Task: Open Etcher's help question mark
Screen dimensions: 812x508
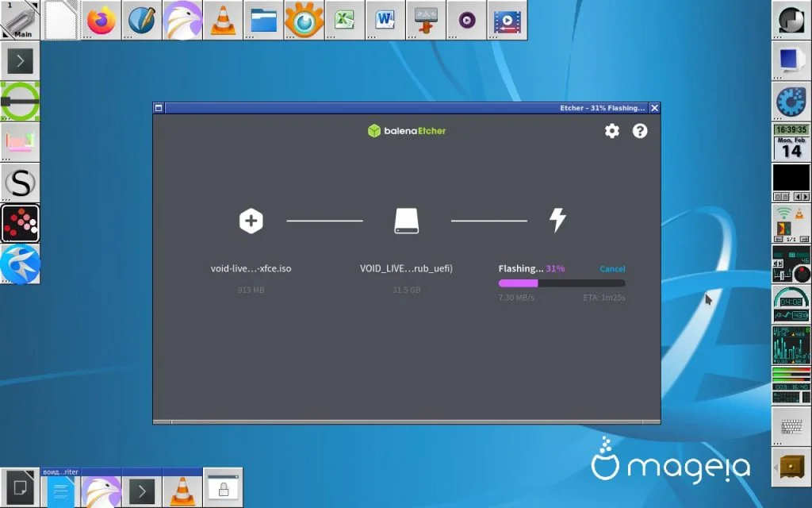Action: [x=640, y=131]
